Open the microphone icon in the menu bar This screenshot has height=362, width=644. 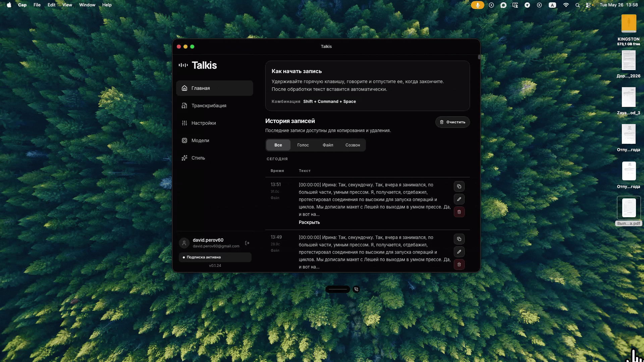click(477, 5)
